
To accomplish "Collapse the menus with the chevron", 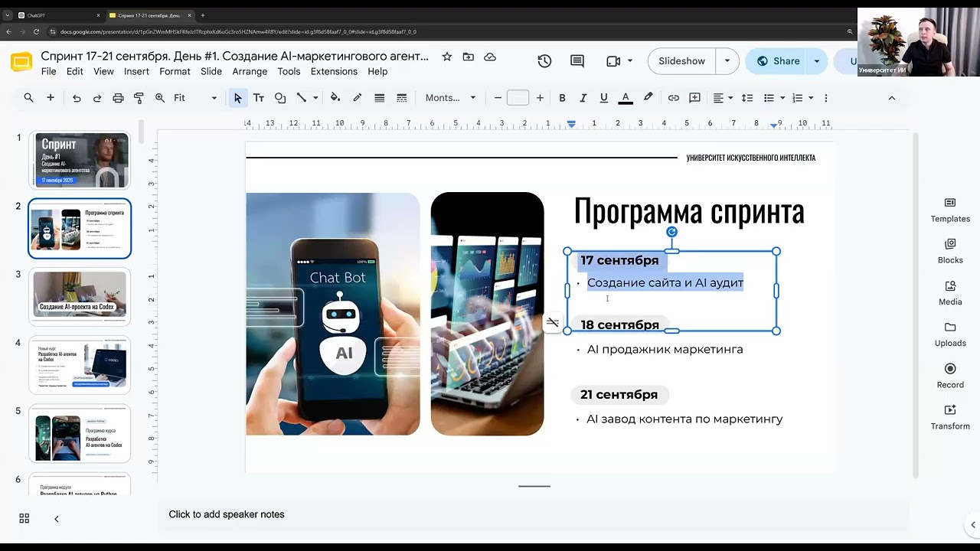I will click(891, 98).
